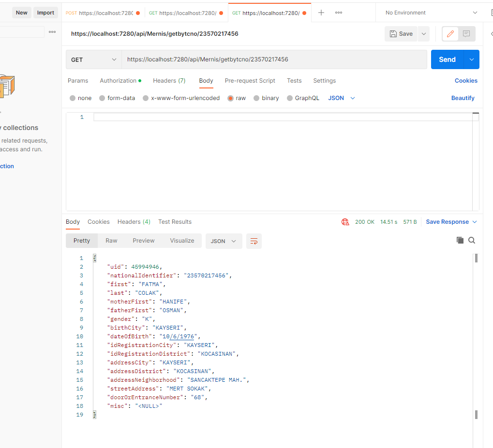
Task: Open the request comments icon
Action: (465, 33)
